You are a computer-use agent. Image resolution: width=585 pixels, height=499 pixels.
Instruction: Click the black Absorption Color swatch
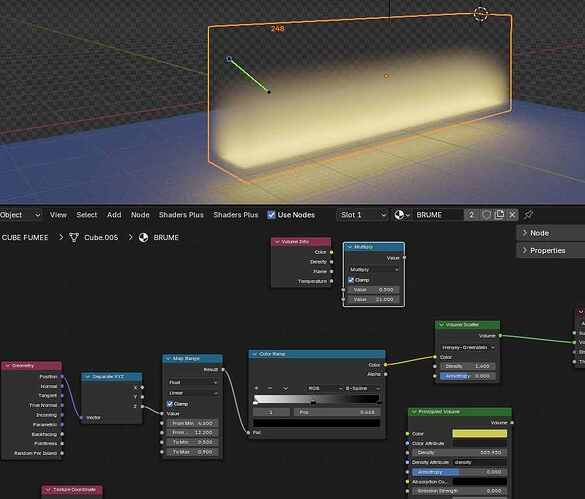point(479,482)
